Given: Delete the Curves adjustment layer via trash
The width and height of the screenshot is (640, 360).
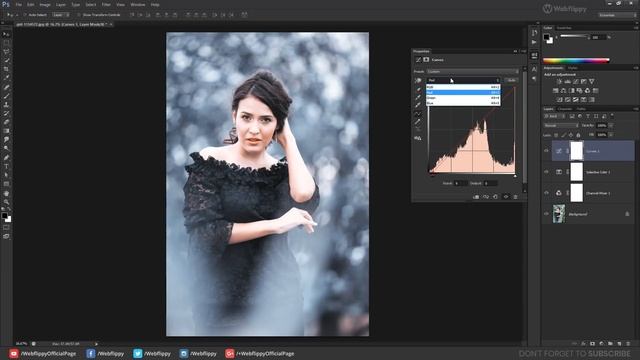Looking at the screenshot, I should point(516,197).
